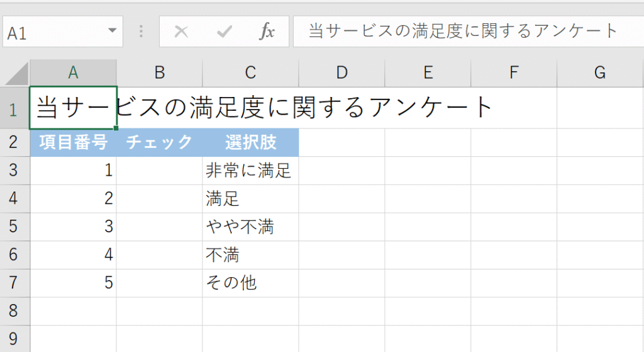Click the チェック header cell
The height and width of the screenshot is (352, 644).
(159, 142)
